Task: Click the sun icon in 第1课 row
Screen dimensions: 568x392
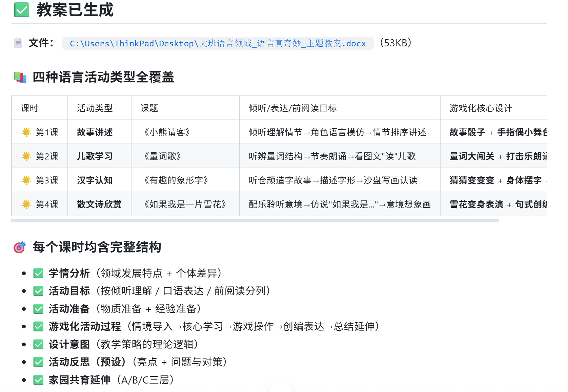Action: 26,132
